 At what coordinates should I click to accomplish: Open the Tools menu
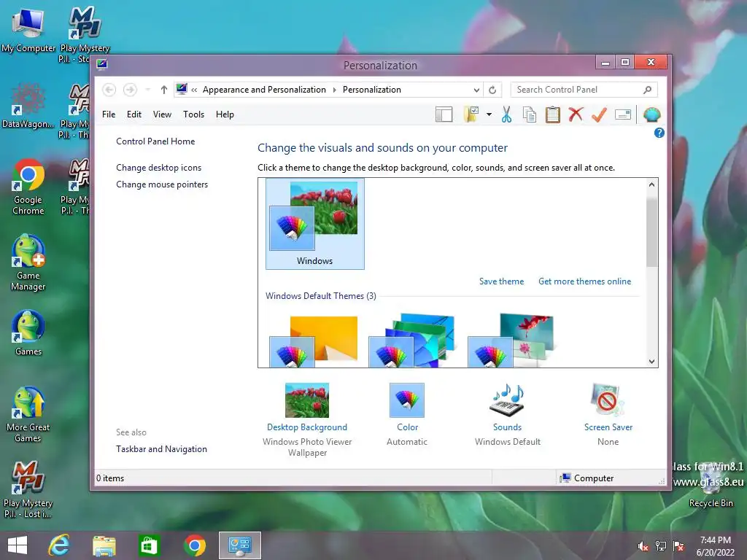193,114
